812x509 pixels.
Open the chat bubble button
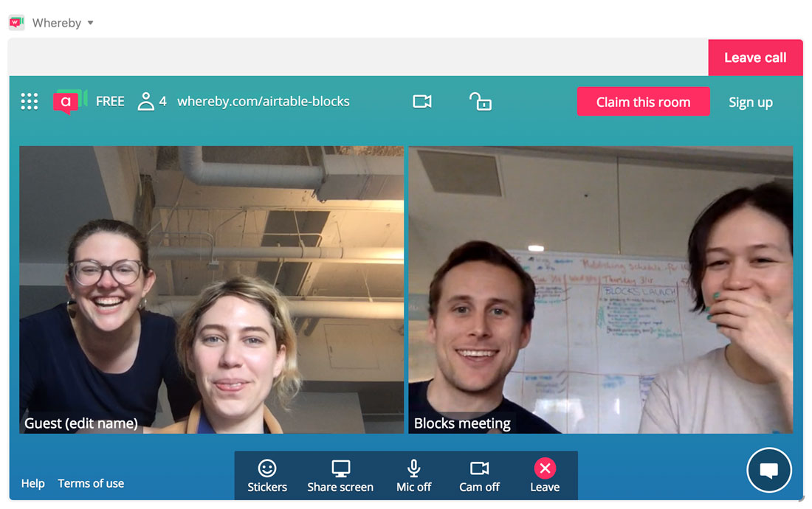(768, 470)
